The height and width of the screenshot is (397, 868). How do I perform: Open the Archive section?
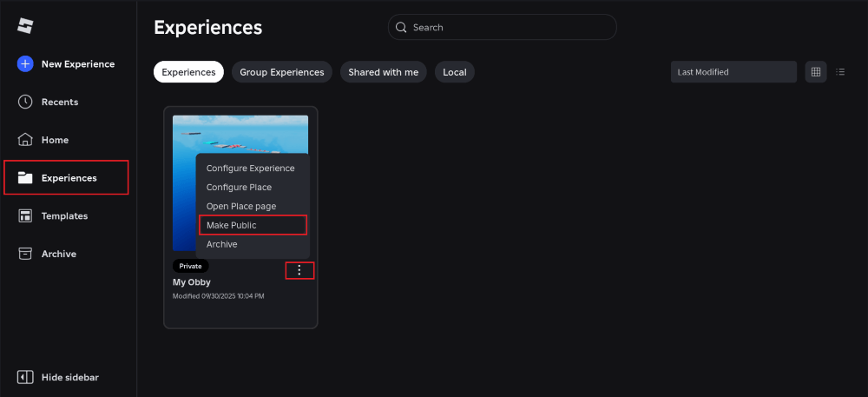pyautogui.click(x=58, y=254)
